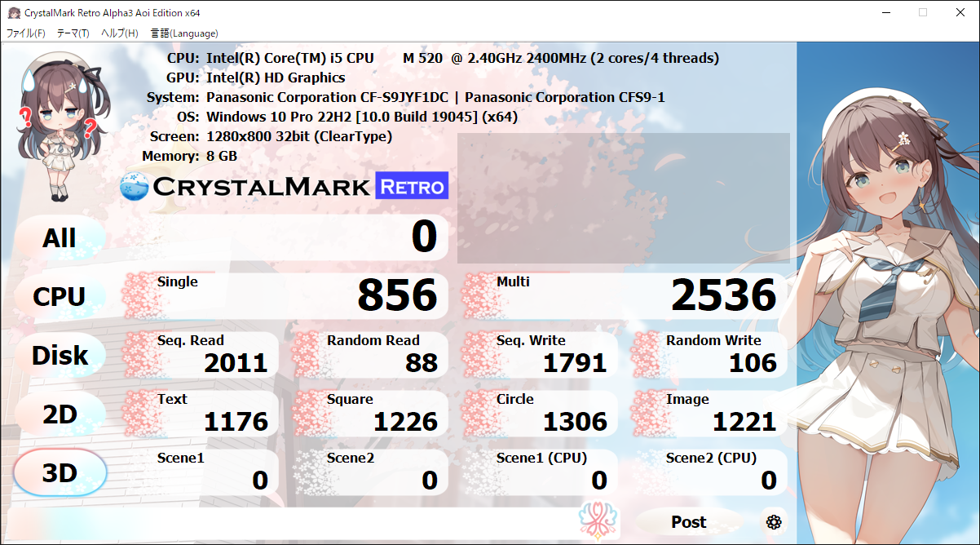Select the All score value 0
980x545 pixels.
pyautogui.click(x=424, y=237)
